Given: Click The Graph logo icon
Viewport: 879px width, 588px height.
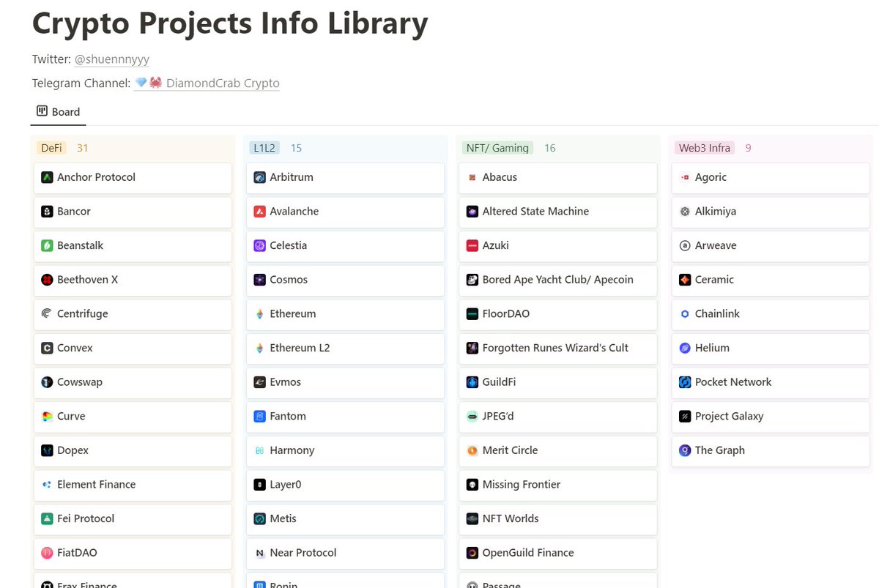Looking at the screenshot, I should point(685,450).
